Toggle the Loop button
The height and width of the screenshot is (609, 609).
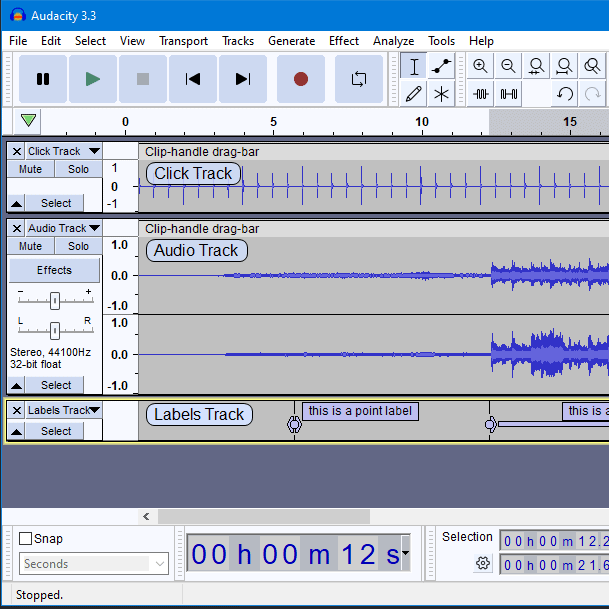pos(359,79)
